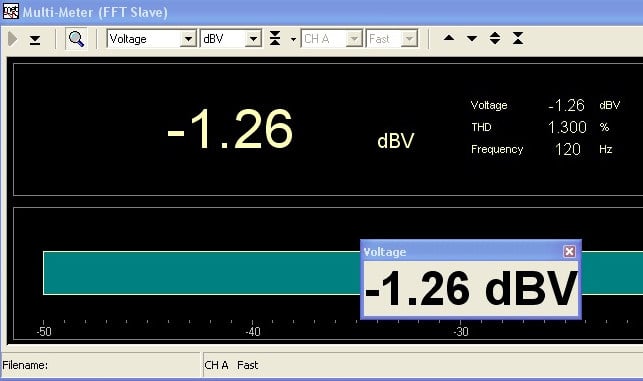Click the down-arrow-to-line icon beside play
Image resolution: width=643 pixels, height=381 pixels.
(x=35, y=40)
